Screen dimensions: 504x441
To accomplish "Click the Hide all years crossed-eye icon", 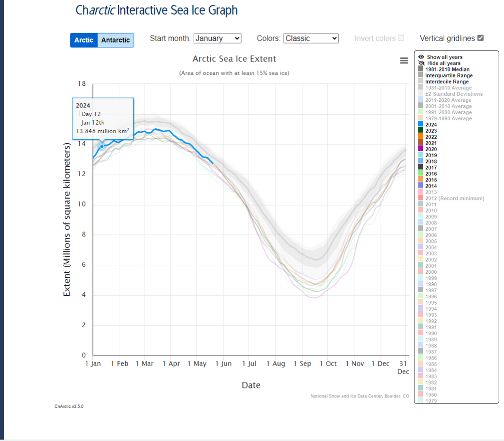I will (421, 63).
